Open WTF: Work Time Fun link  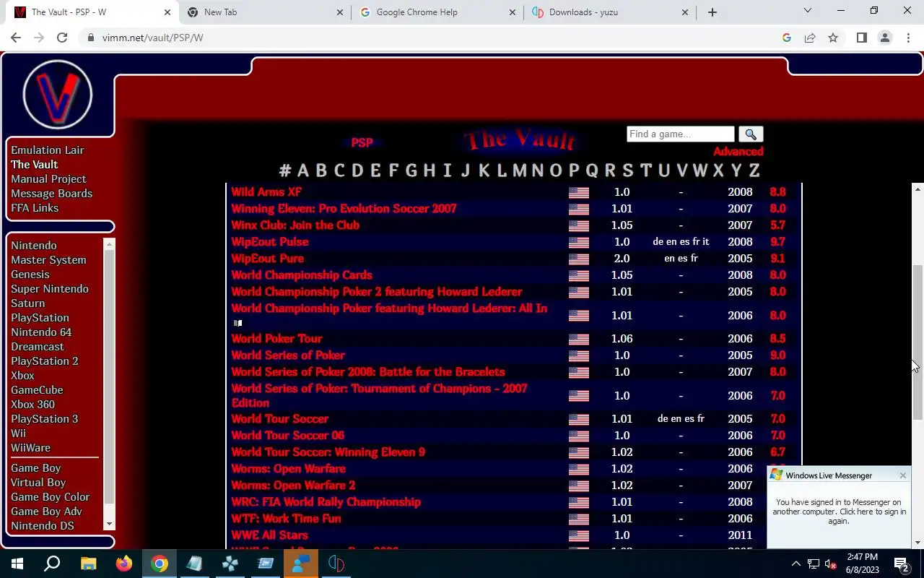pyautogui.click(x=286, y=519)
